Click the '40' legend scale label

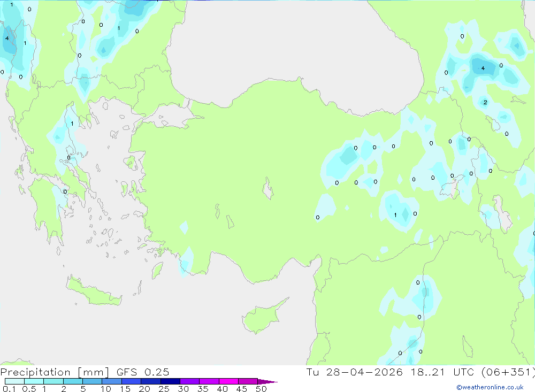pyautogui.click(x=223, y=389)
